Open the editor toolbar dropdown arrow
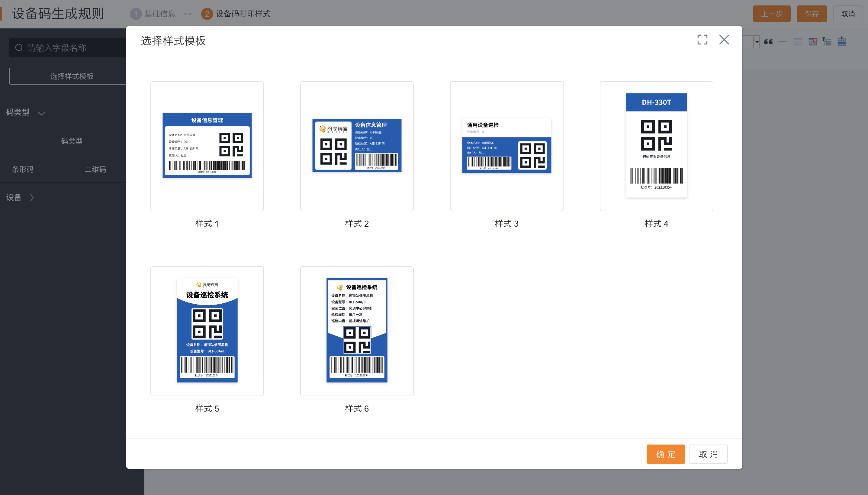The height and width of the screenshot is (495, 868). click(x=757, y=42)
